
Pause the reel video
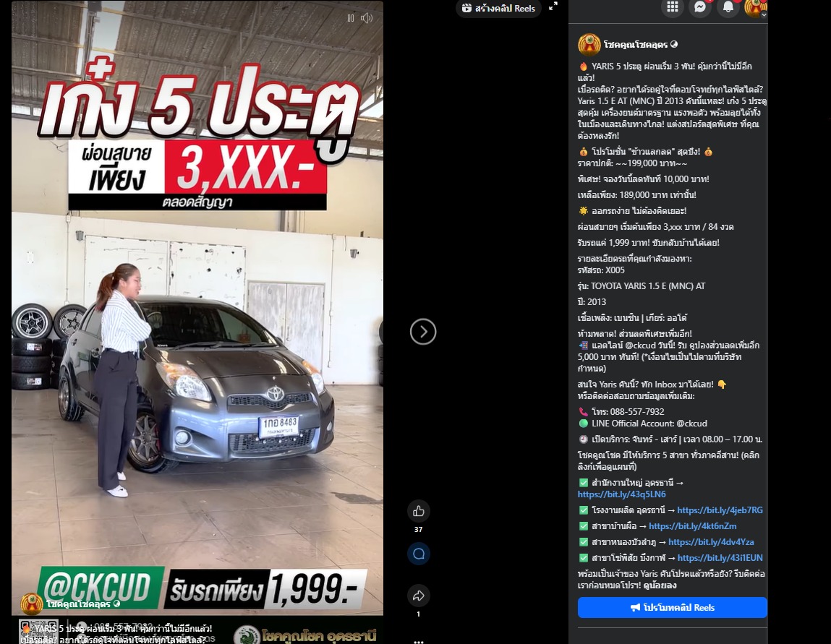click(350, 18)
